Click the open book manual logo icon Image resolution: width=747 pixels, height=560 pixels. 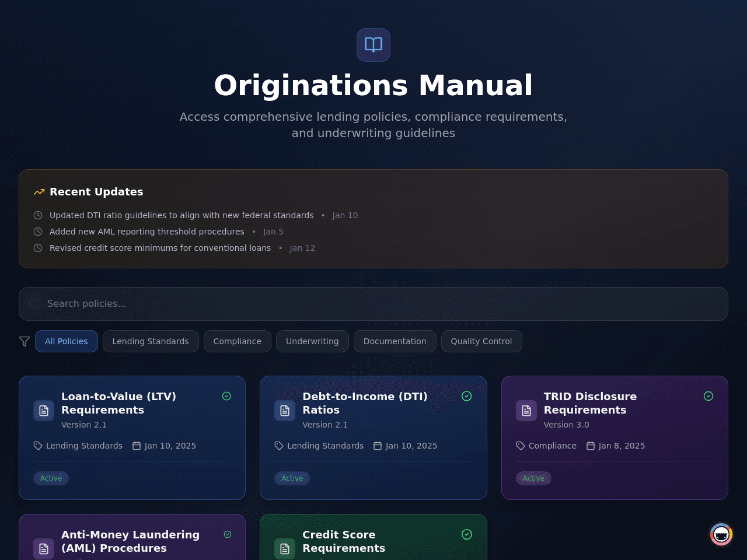pyautogui.click(x=373, y=45)
